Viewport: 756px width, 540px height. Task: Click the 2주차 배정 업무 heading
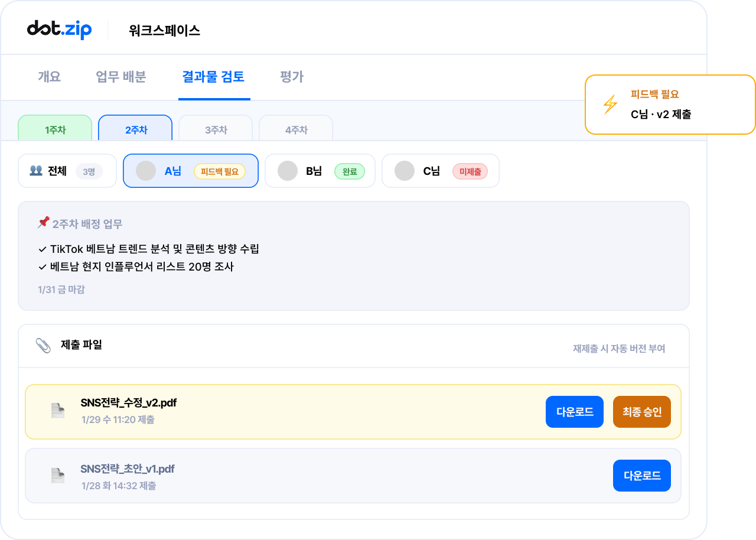[87, 225]
